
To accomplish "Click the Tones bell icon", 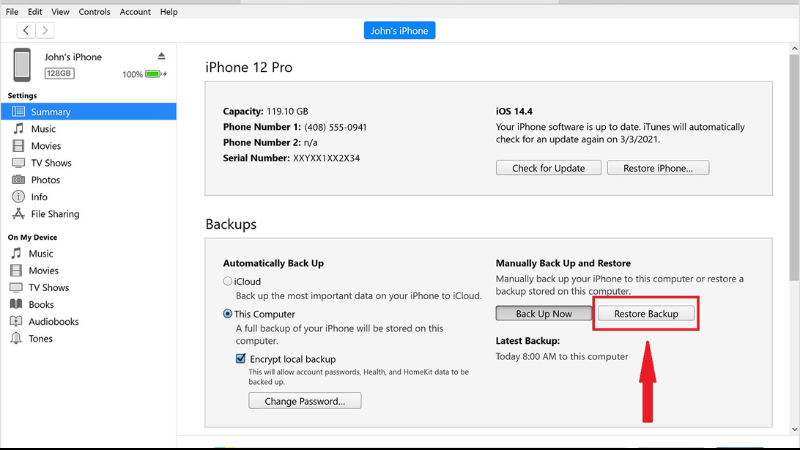I will (x=16, y=338).
